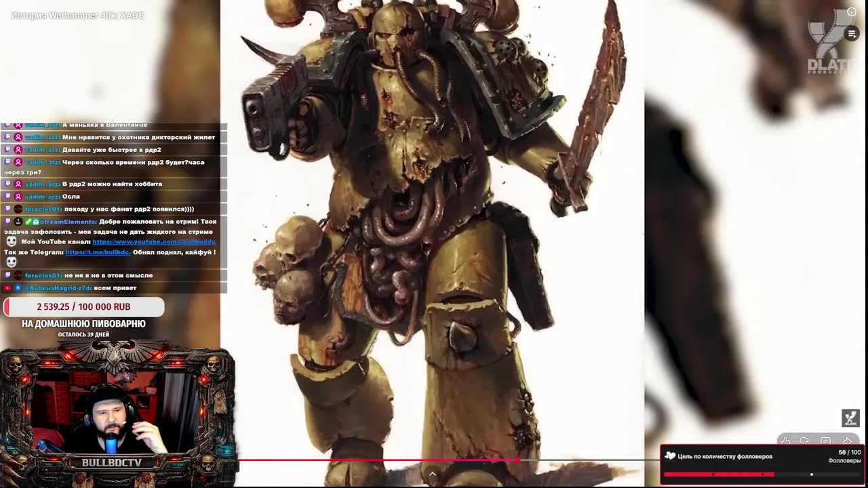Screen dimensions: 868x488
Task: Click message 'всем привет'
Action: click(115, 288)
